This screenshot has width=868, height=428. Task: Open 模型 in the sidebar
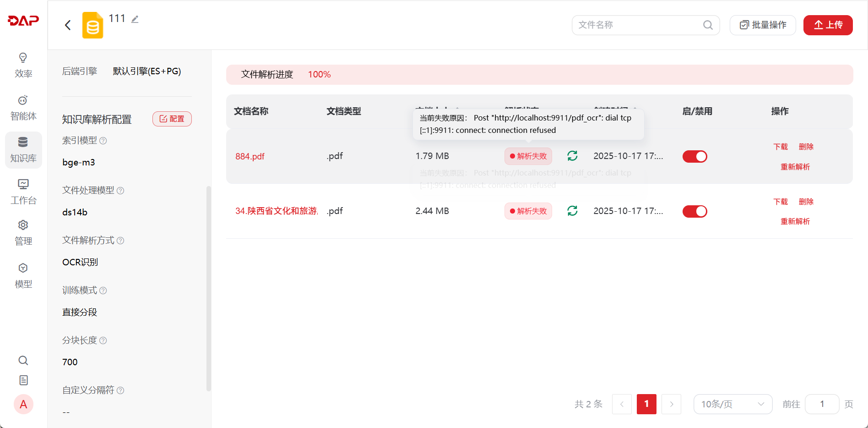tap(23, 276)
